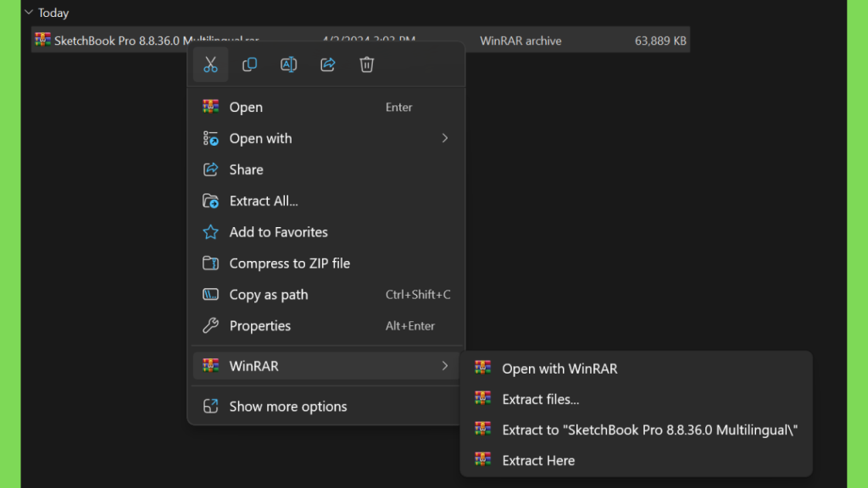The image size is (868, 488).
Task: Click the Copy icon in context menu
Action: (x=250, y=64)
